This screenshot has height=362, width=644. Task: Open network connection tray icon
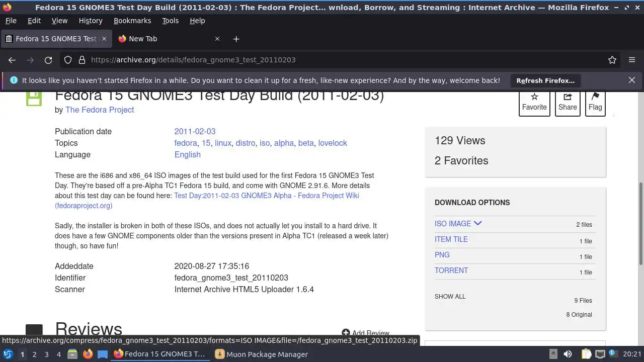tap(600, 354)
